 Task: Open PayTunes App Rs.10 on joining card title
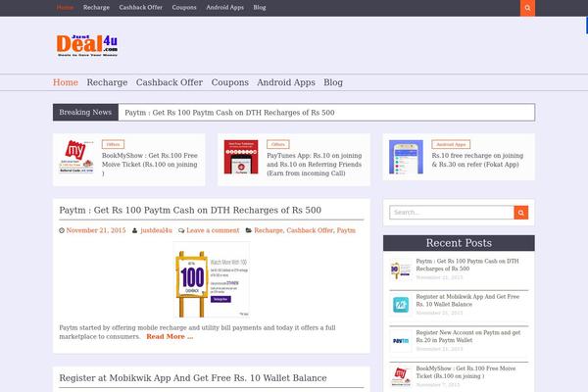[x=315, y=165]
